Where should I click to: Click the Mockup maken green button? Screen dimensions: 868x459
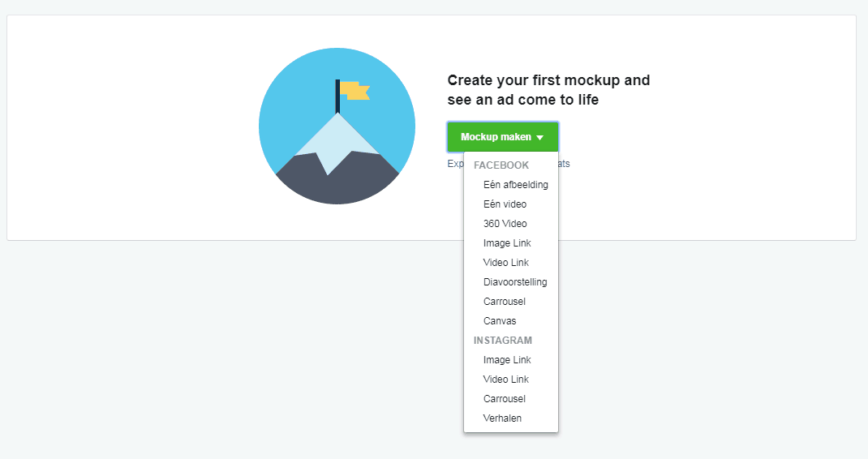[x=503, y=137]
